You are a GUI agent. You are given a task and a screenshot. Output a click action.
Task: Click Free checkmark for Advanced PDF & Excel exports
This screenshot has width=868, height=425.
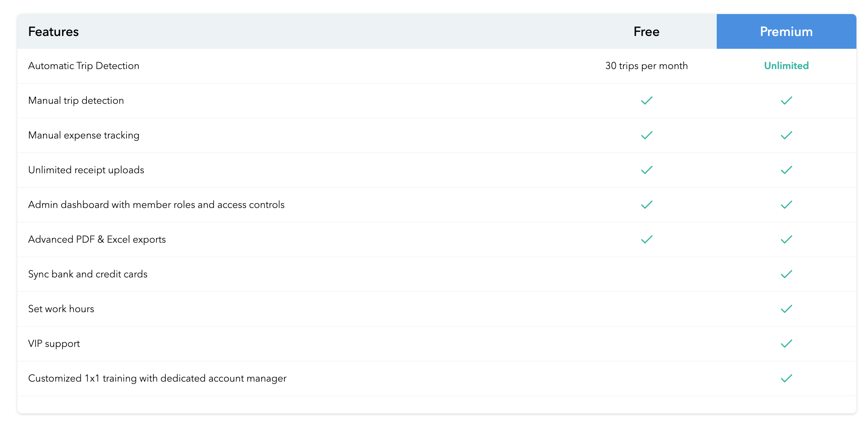[x=646, y=239]
